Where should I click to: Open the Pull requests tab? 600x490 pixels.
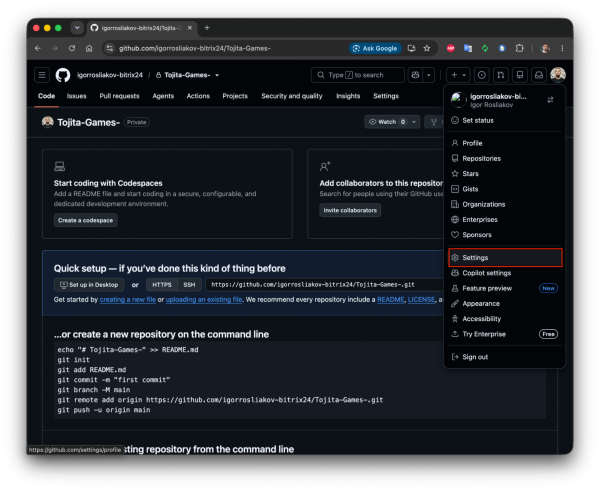coord(119,96)
